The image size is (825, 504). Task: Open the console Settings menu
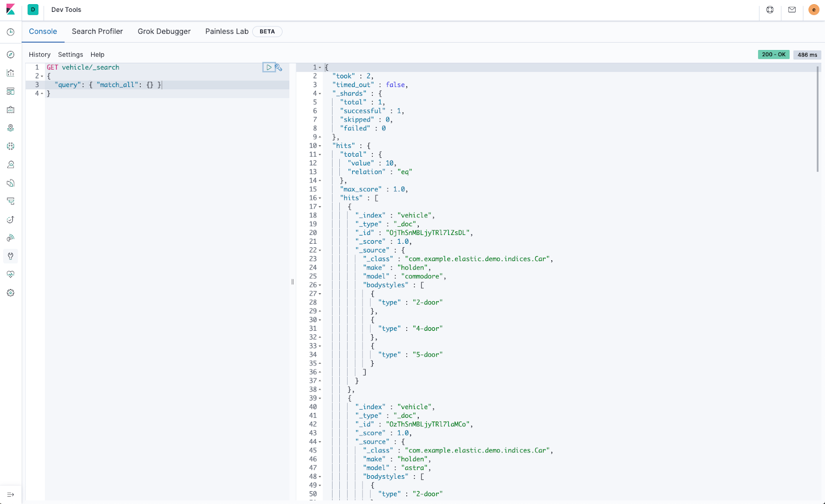[x=70, y=54]
